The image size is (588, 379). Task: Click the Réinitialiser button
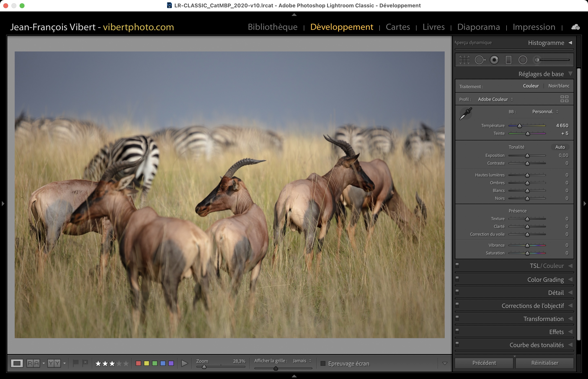[545, 363]
